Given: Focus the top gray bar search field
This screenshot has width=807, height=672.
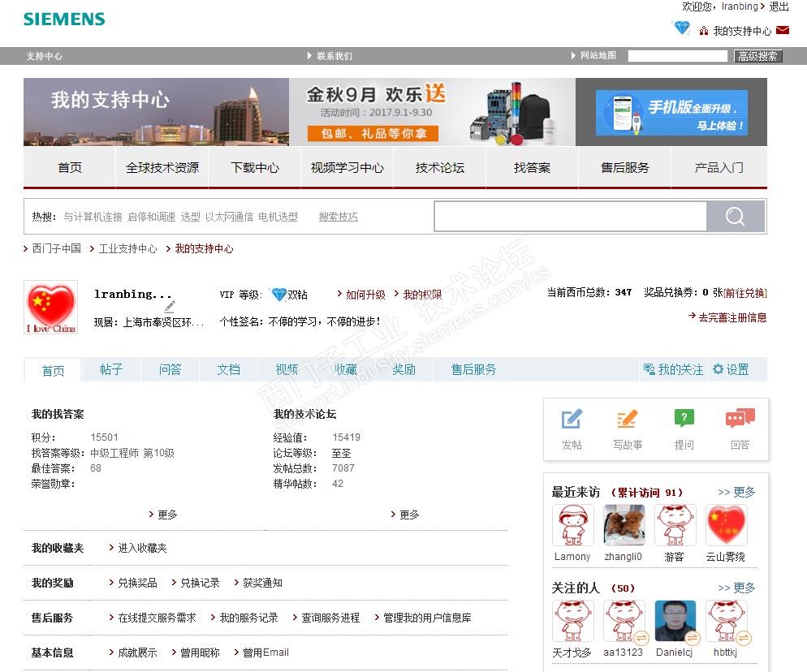Looking at the screenshot, I should coord(678,55).
